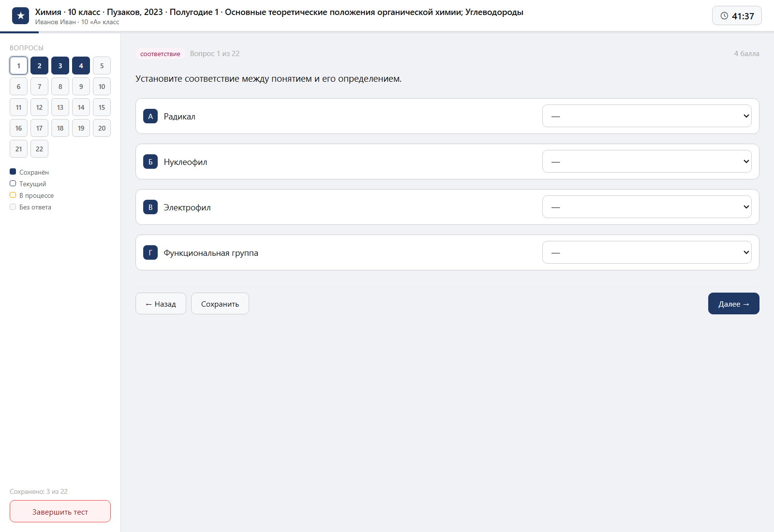Click the Текущий legend entry

click(x=28, y=184)
